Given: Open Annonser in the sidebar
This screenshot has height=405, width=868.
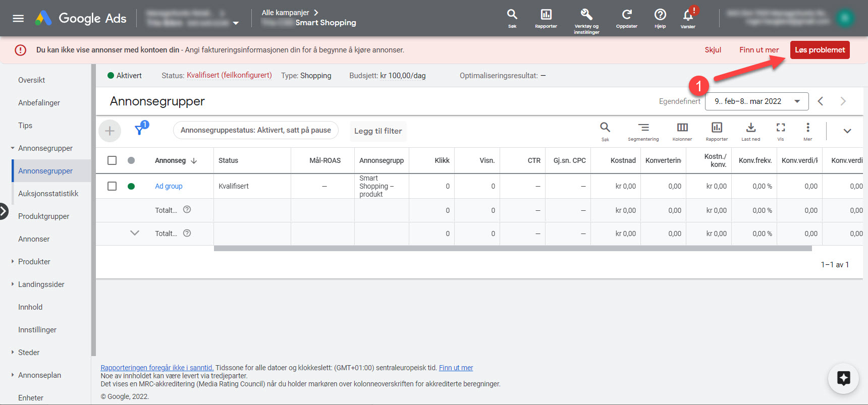Looking at the screenshot, I should [34, 239].
